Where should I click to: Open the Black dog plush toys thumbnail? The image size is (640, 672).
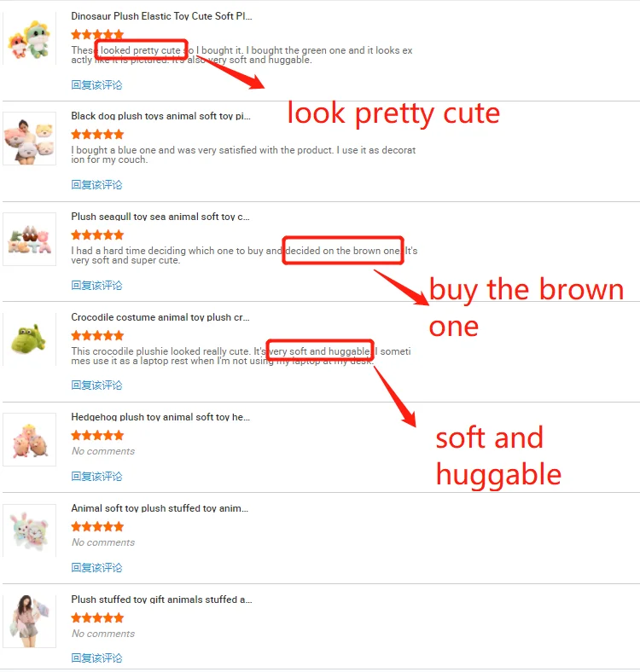pyautogui.click(x=29, y=138)
